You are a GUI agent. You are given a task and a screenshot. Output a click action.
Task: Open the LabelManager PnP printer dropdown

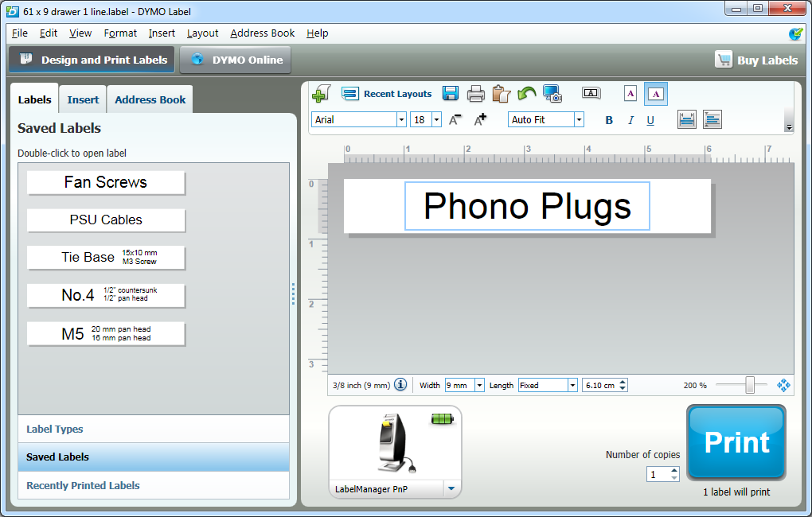point(451,488)
